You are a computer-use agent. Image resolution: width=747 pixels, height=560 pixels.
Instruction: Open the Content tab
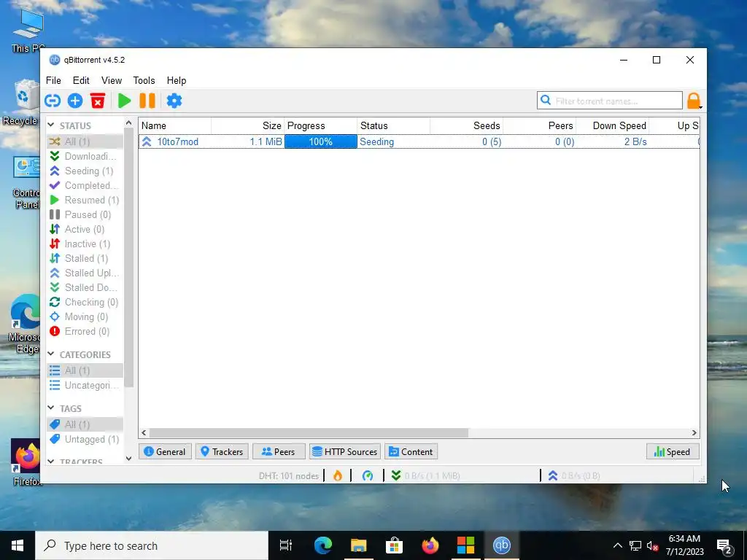point(411,451)
